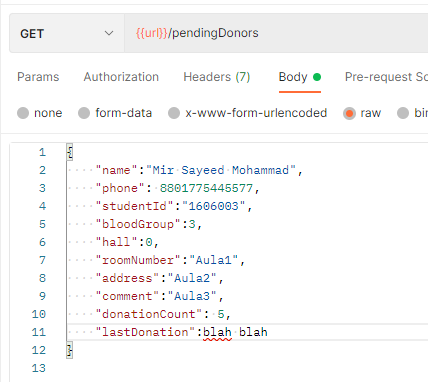The image size is (428, 382).
Task: Click the "Mir Sayeed Mohammad" name value
Action: pos(221,170)
